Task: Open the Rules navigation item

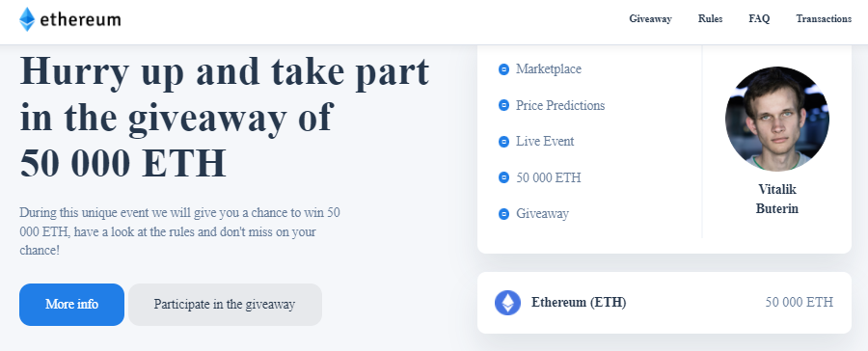Action: [x=710, y=19]
